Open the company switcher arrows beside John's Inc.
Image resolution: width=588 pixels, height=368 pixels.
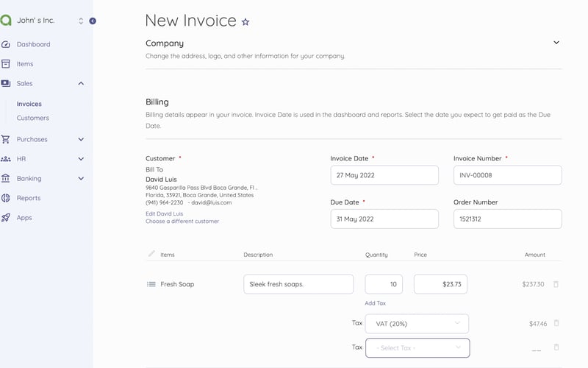(x=81, y=21)
